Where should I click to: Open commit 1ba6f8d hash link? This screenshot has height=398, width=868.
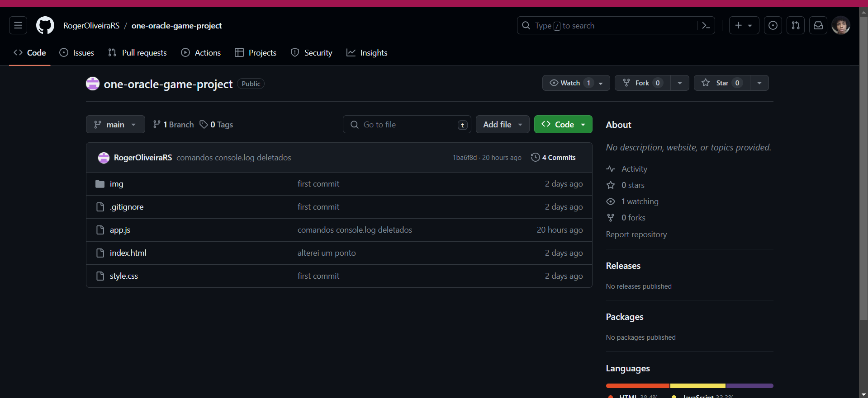(x=465, y=158)
